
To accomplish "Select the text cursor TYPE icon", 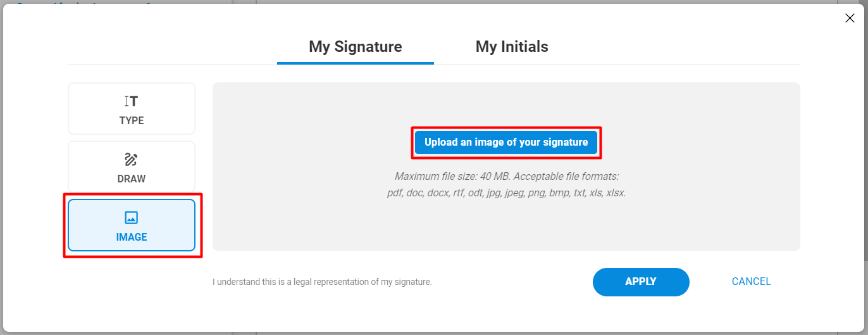I will [x=132, y=101].
